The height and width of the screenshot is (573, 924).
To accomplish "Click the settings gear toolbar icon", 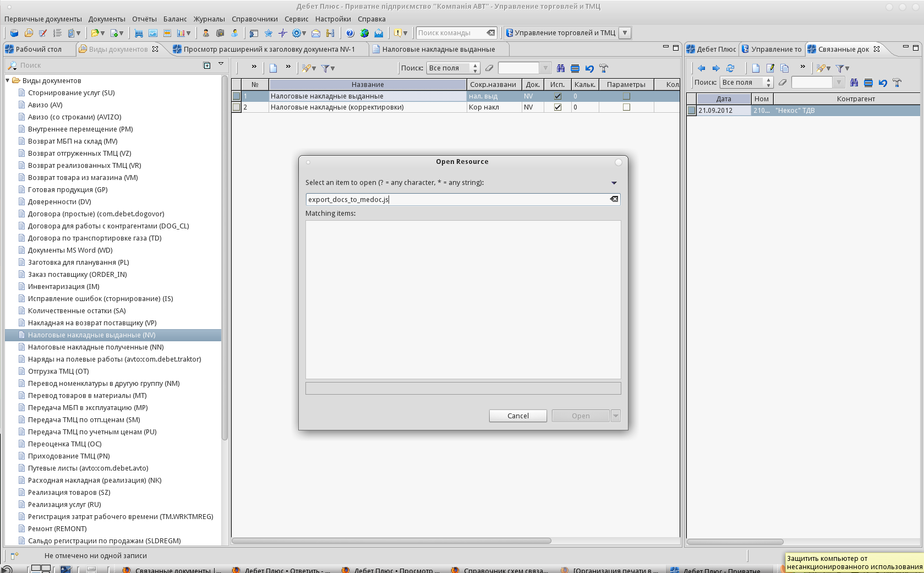I will [297, 33].
